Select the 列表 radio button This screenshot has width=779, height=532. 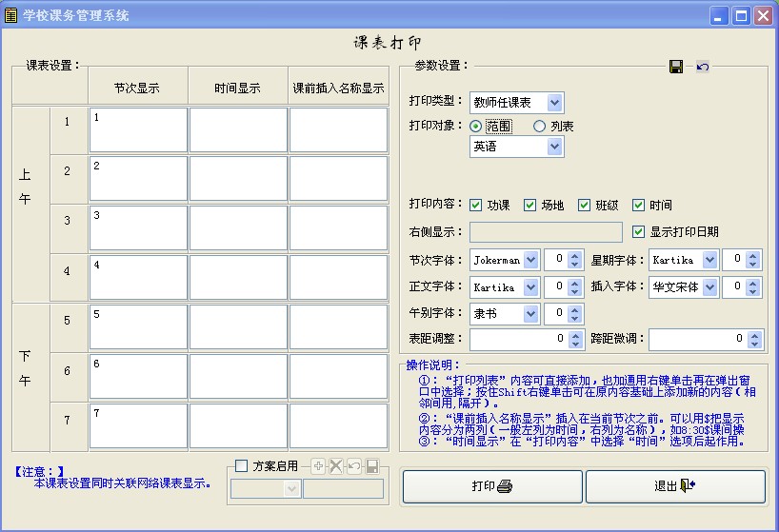point(540,126)
